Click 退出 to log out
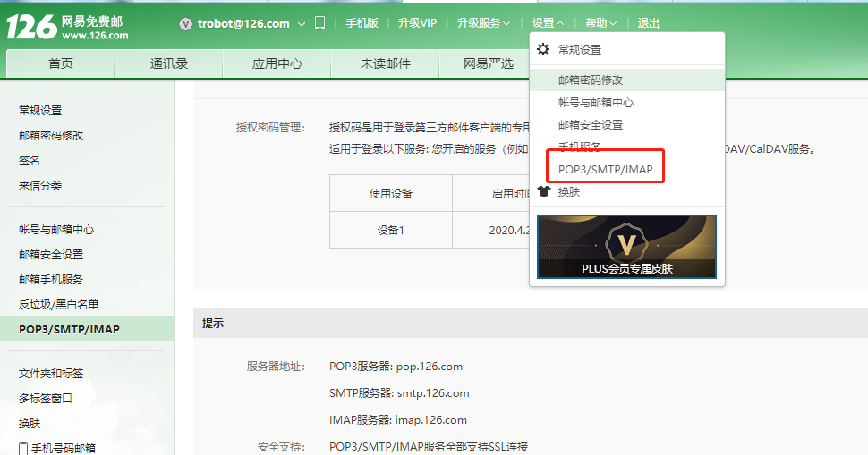Image resolution: width=868 pixels, height=455 pixels. [648, 23]
